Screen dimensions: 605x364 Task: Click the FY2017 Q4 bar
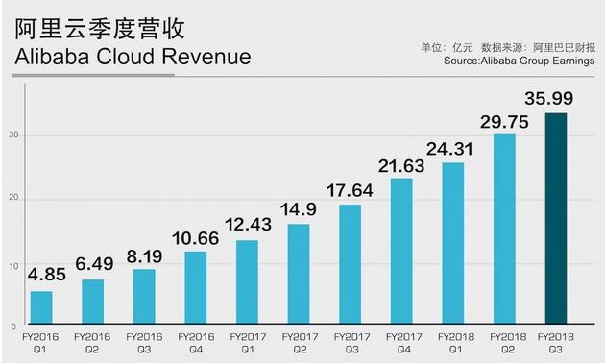tap(401, 251)
